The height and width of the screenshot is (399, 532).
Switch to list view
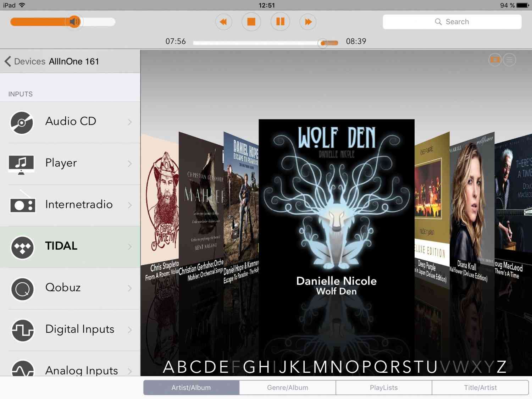click(510, 60)
